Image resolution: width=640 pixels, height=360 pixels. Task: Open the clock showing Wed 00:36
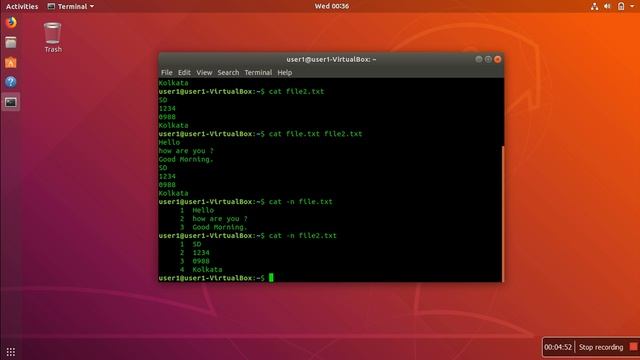[331, 6]
